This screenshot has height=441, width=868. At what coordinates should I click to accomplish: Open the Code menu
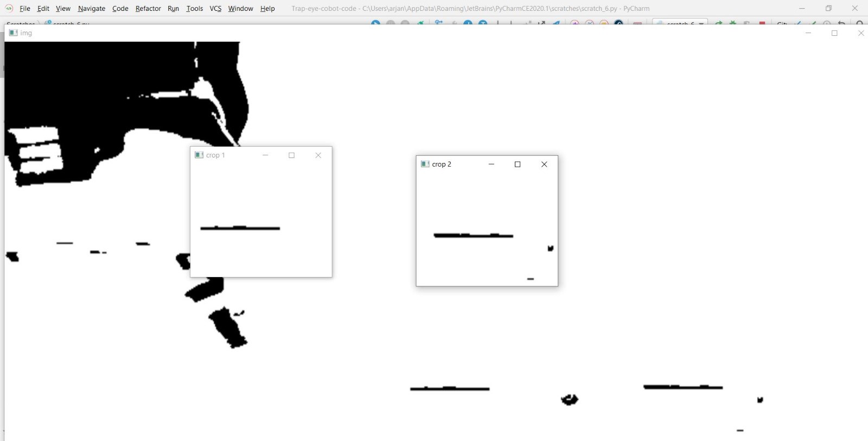point(120,9)
